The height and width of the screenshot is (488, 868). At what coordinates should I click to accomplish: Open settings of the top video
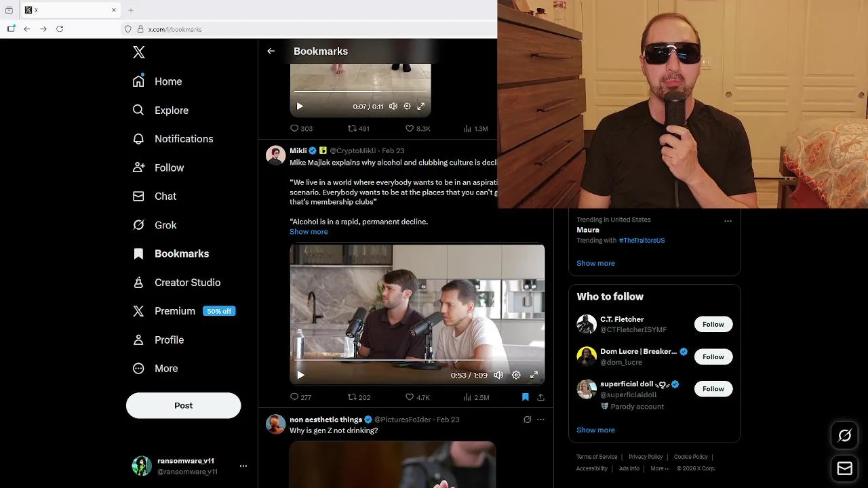(407, 106)
